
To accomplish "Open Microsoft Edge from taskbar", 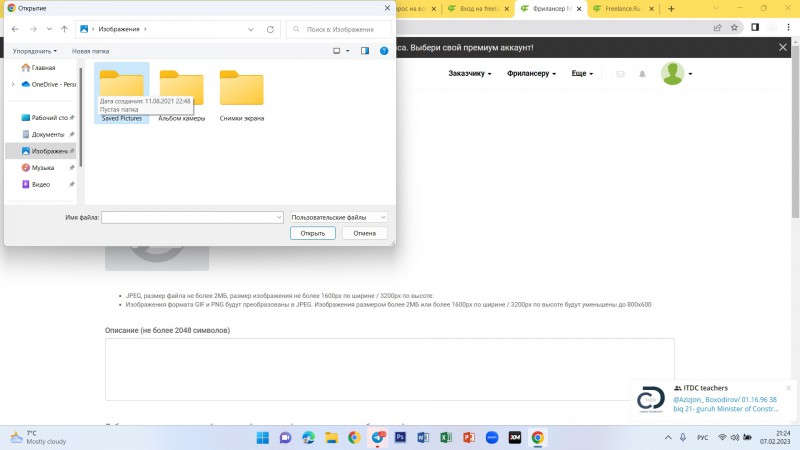I will 309,438.
